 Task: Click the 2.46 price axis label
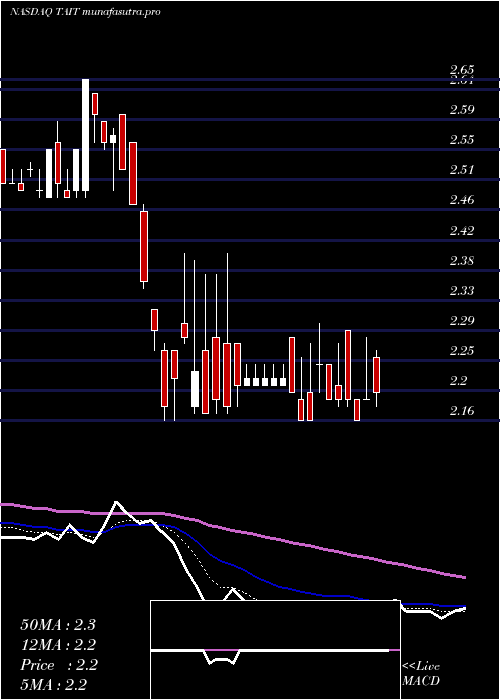(x=462, y=200)
